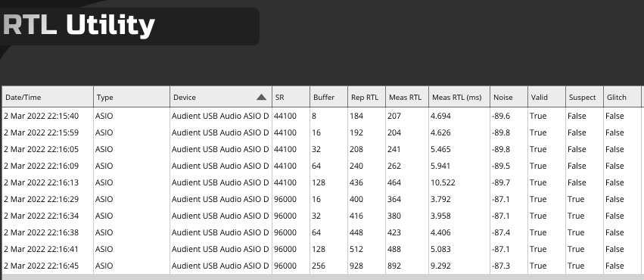The height and width of the screenshot is (280, 644).
Task: Select the 22:15:40 measurement row
Action: [x=323, y=117]
